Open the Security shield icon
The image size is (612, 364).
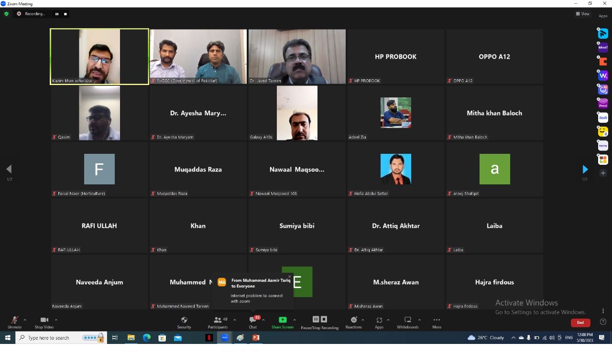184,321
